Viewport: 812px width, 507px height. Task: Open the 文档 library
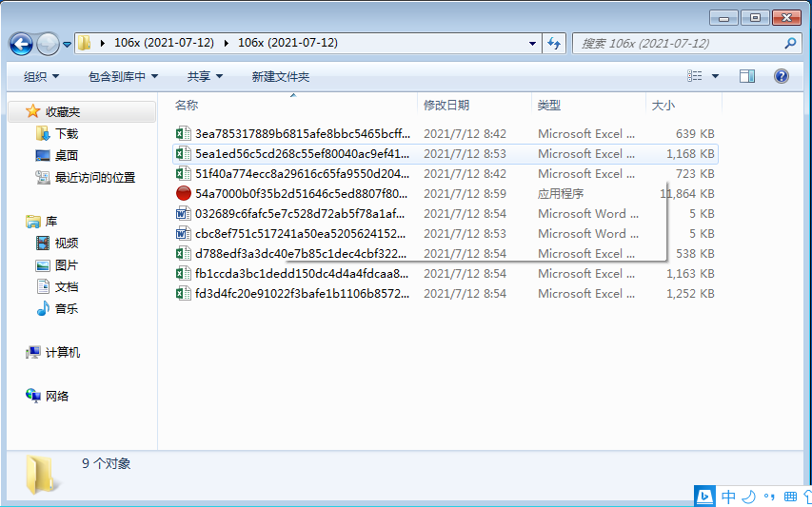click(x=67, y=286)
